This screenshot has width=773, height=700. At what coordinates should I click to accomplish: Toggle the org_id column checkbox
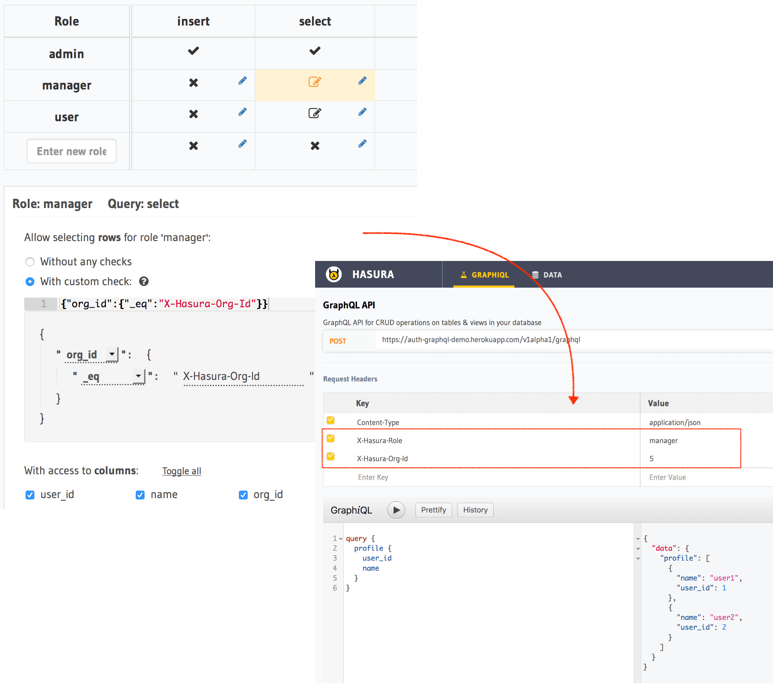[243, 495]
